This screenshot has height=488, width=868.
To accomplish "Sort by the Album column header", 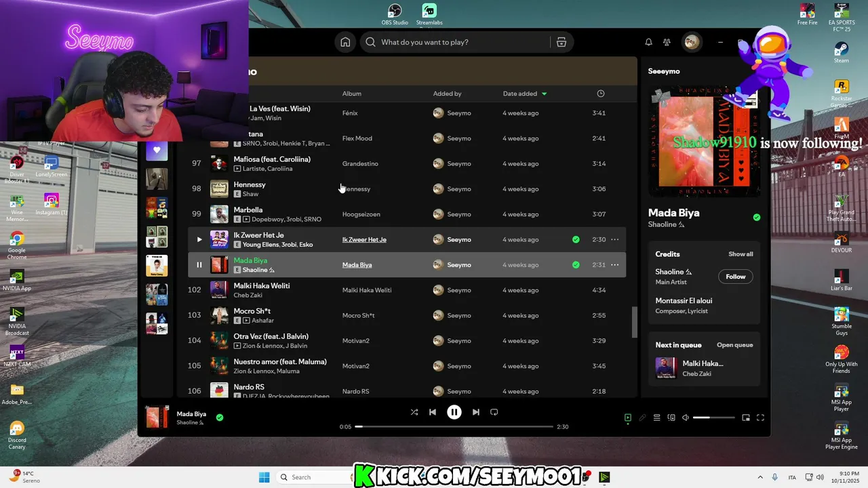I will (x=352, y=94).
